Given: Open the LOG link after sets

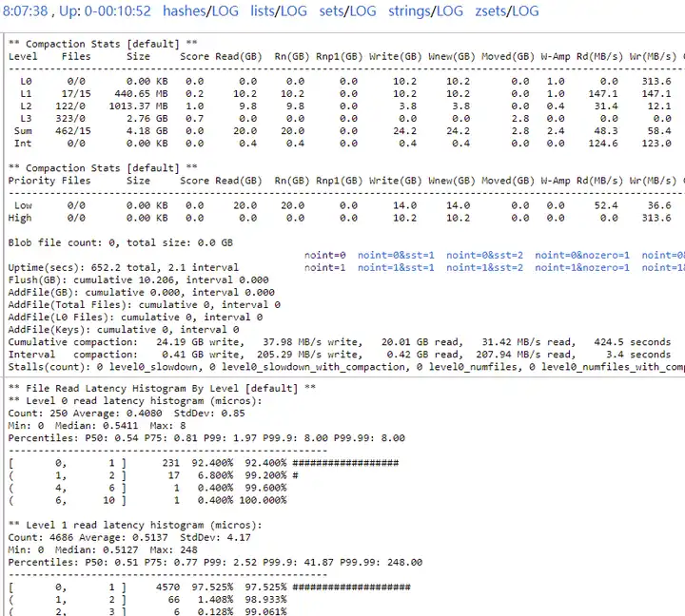Looking at the screenshot, I should pos(363,10).
